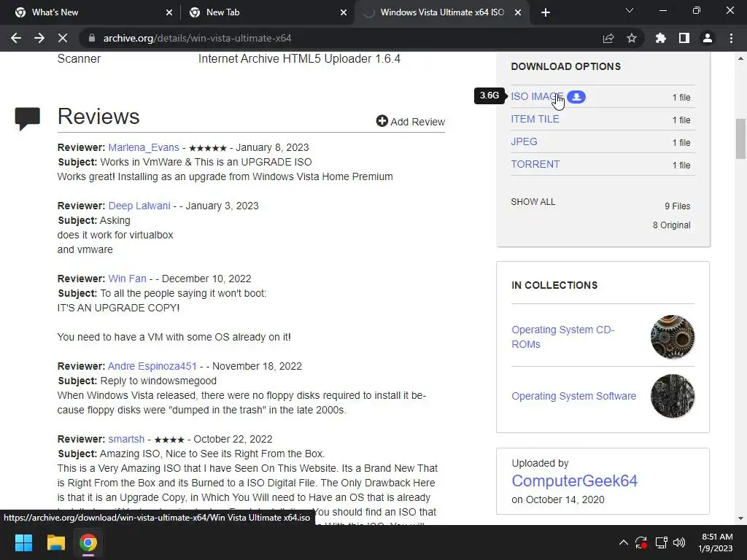Open reviewer smartsh profile
Screen dimensions: 747x560
click(126, 439)
